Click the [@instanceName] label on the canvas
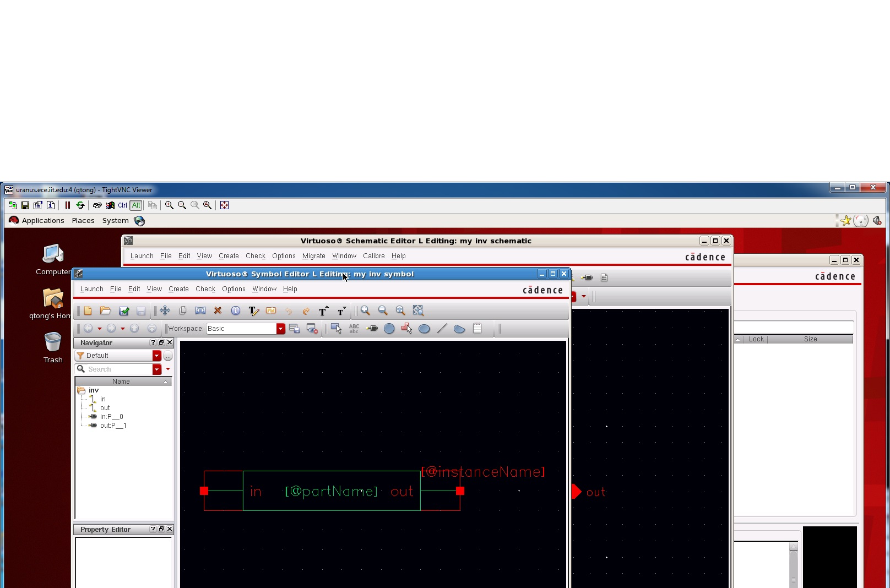 [x=483, y=472]
